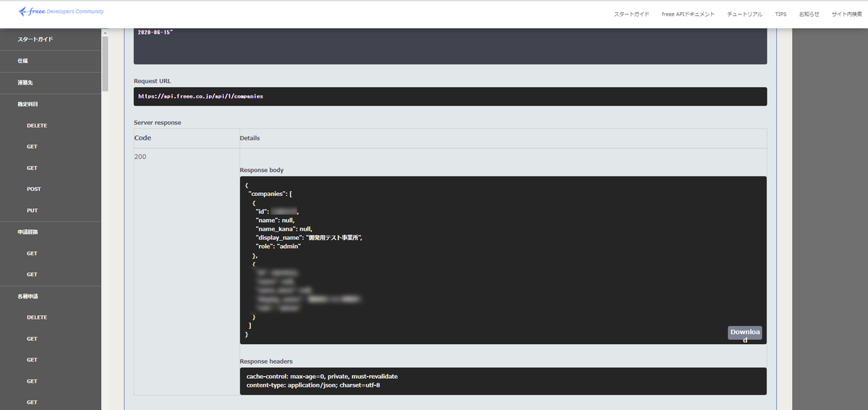
Task: Click the Response body label
Action: click(262, 171)
